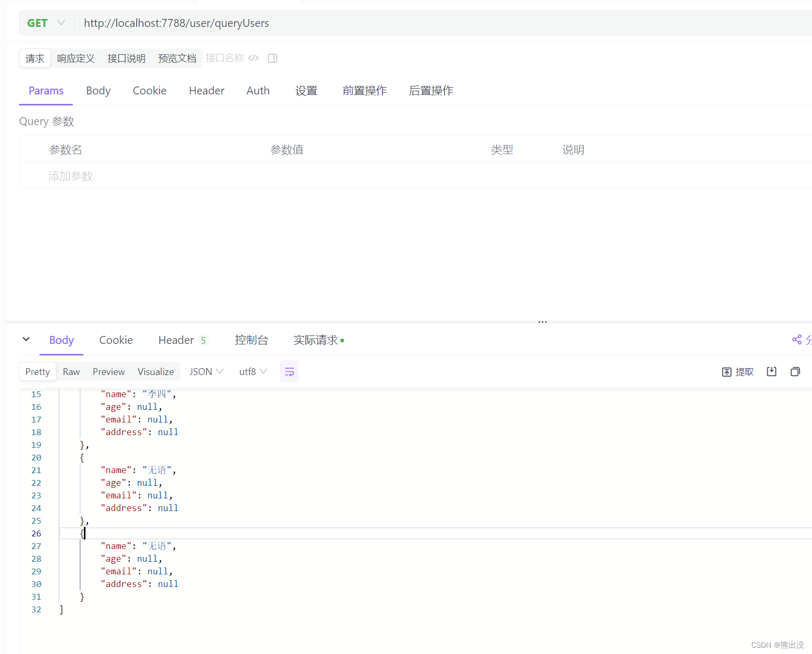The height and width of the screenshot is (654, 812).
Task: Open the JSON format dropdown
Action: click(x=206, y=372)
